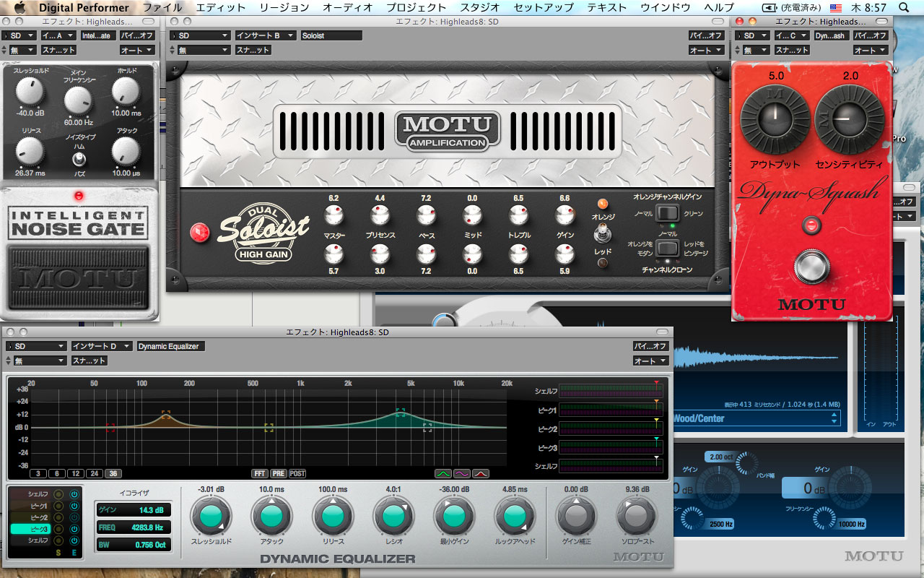This screenshot has height=578, width=924.
Task: Open the インサート B insert dropdown
Action: click(x=266, y=35)
